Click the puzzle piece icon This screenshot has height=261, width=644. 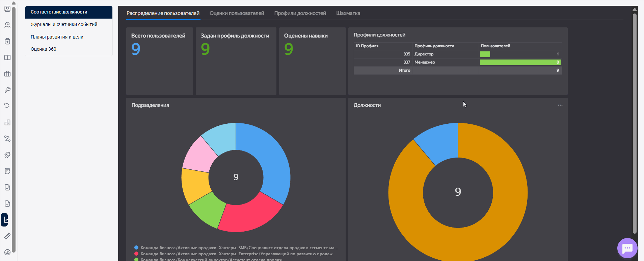(x=7, y=155)
